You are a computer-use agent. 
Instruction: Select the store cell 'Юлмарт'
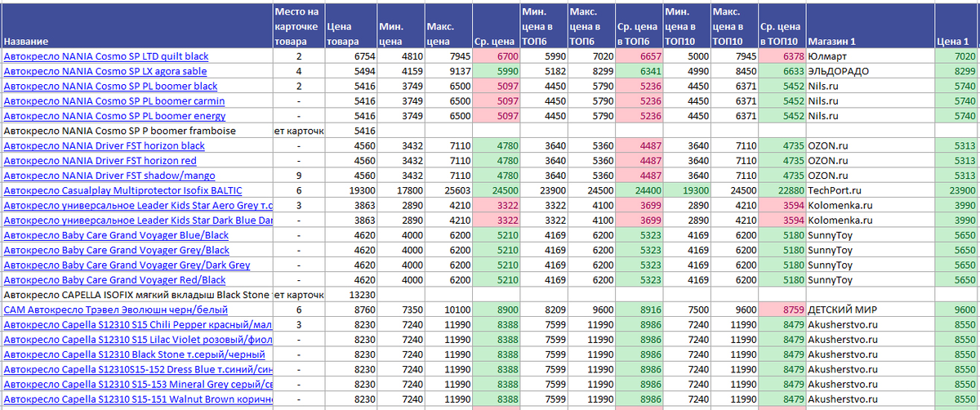tap(870, 56)
